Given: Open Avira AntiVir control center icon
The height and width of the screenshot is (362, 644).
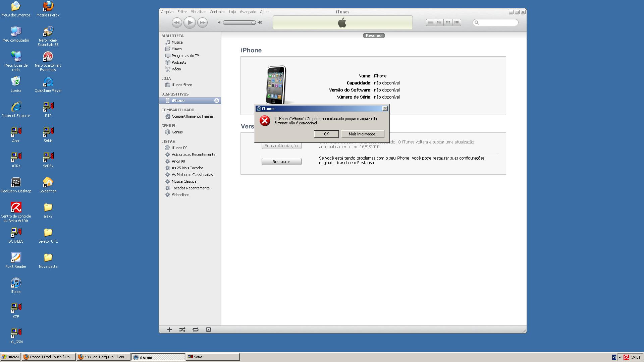Looking at the screenshot, I should 16,212.
